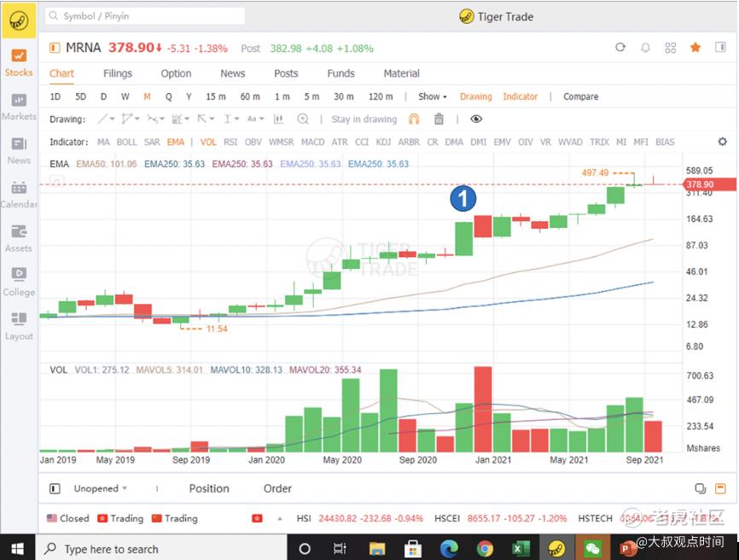Click the Windows taskbar search box
The image size is (739, 560).
[161, 549]
